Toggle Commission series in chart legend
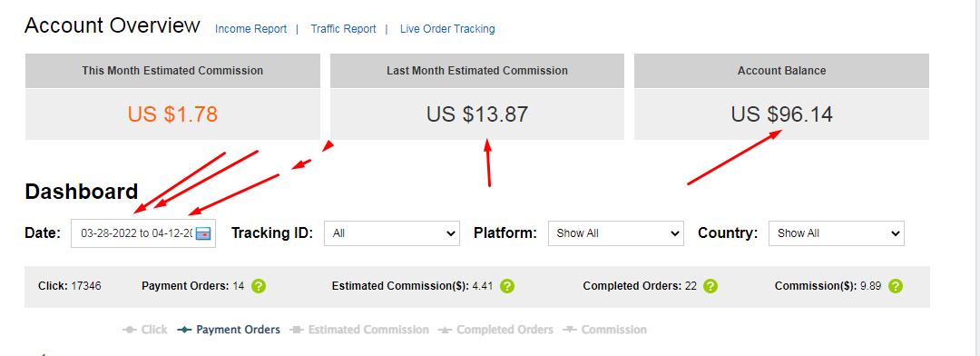 coord(604,330)
